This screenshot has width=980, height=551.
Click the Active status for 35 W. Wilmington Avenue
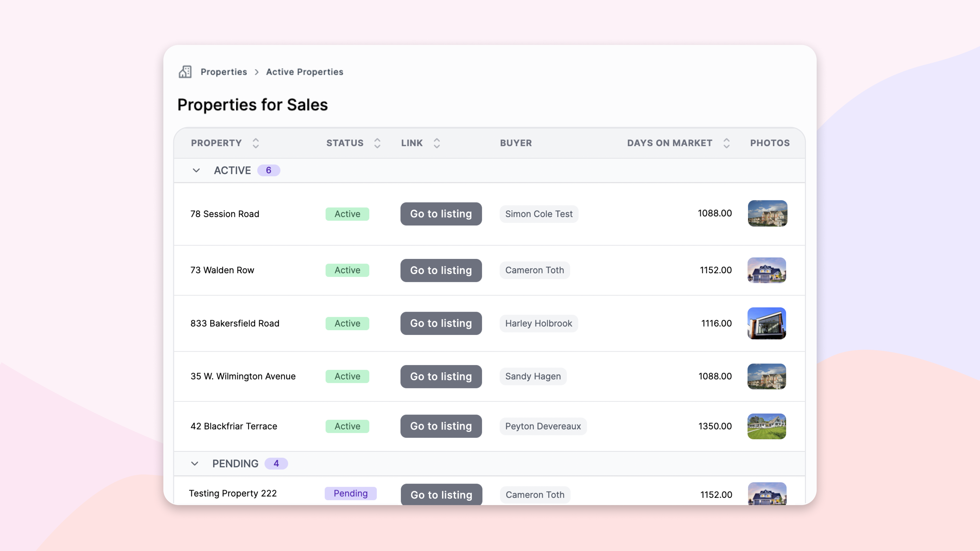pyautogui.click(x=347, y=376)
